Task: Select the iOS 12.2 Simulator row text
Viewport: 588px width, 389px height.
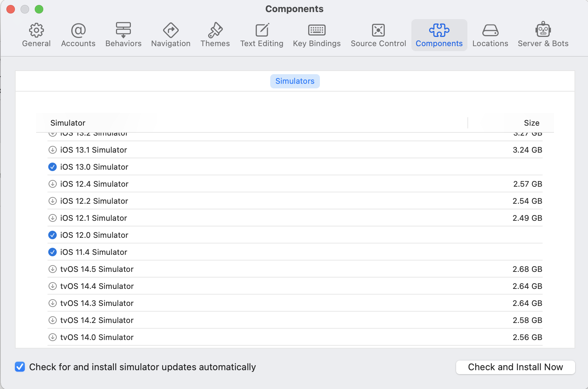Action: click(94, 201)
